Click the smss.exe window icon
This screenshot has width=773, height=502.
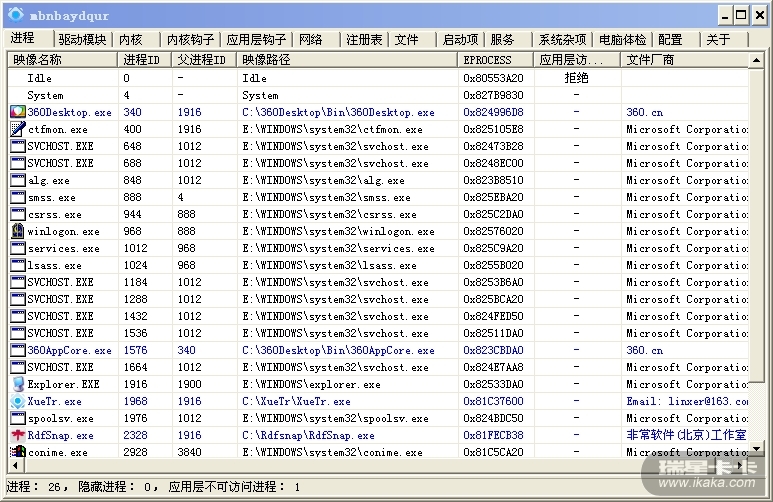pos(18,197)
